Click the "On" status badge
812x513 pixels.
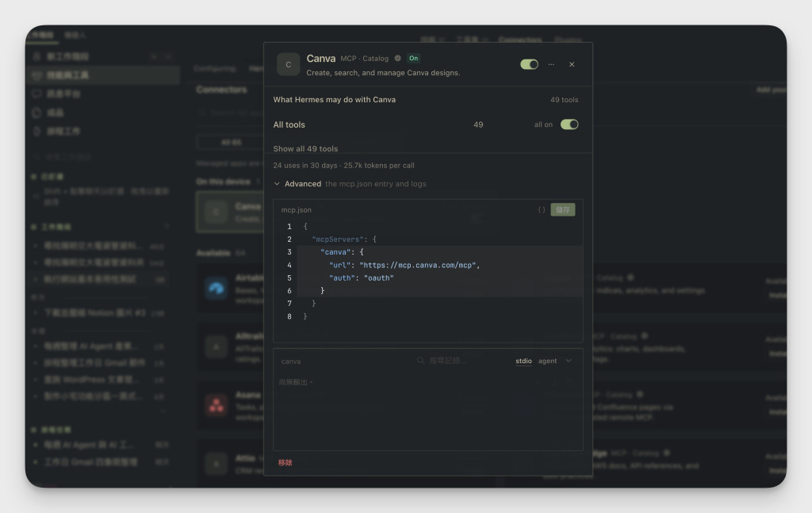pyautogui.click(x=413, y=59)
